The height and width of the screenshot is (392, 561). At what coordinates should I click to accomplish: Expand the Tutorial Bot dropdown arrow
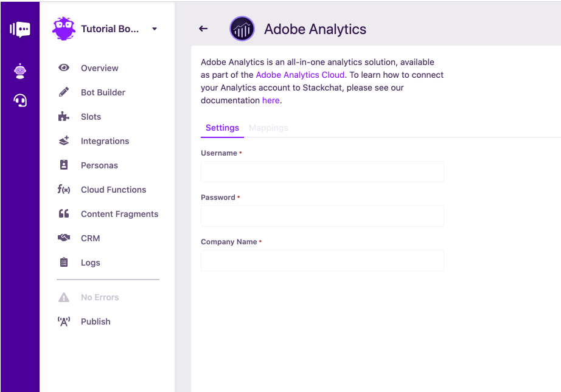click(155, 29)
